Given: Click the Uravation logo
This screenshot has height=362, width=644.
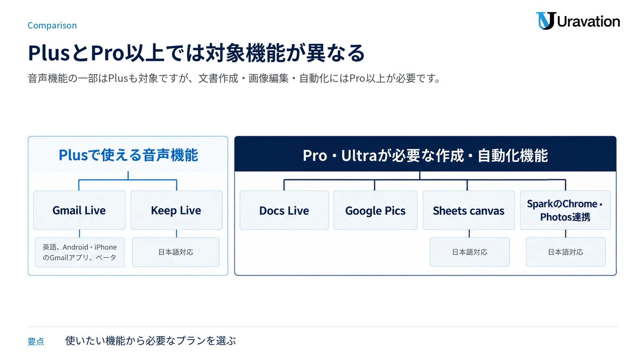Looking at the screenshot, I should [x=578, y=21].
